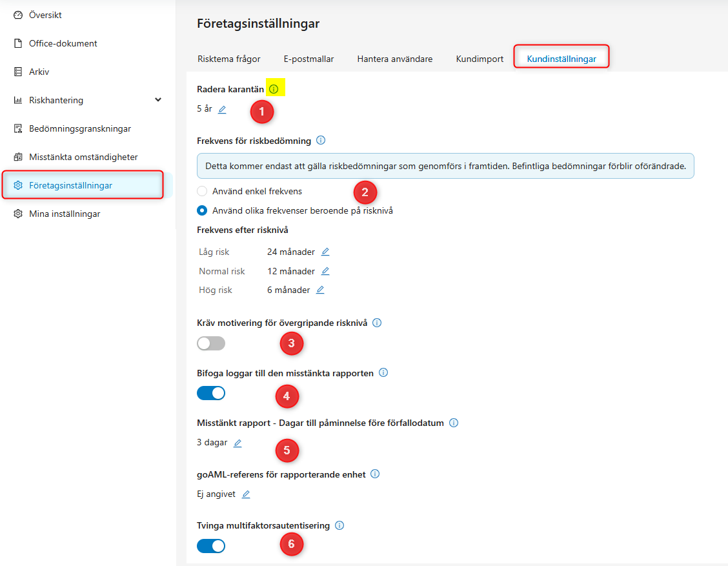728x566 pixels.
Task: Turn off Tvinga multifaktorsautentisering toggle
Action: tap(211, 546)
